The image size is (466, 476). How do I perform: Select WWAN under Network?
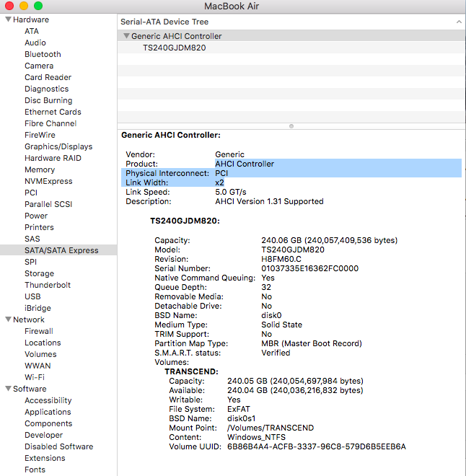(38, 366)
